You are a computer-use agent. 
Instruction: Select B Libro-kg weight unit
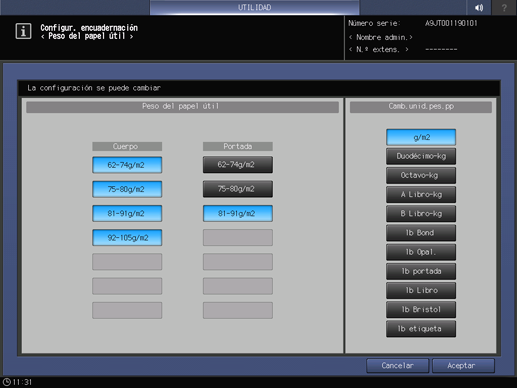[421, 214]
